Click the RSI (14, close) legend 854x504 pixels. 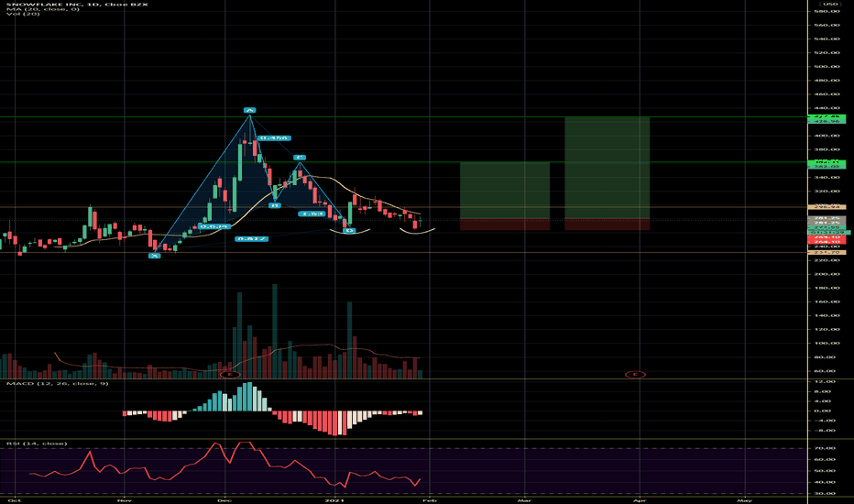[37, 444]
